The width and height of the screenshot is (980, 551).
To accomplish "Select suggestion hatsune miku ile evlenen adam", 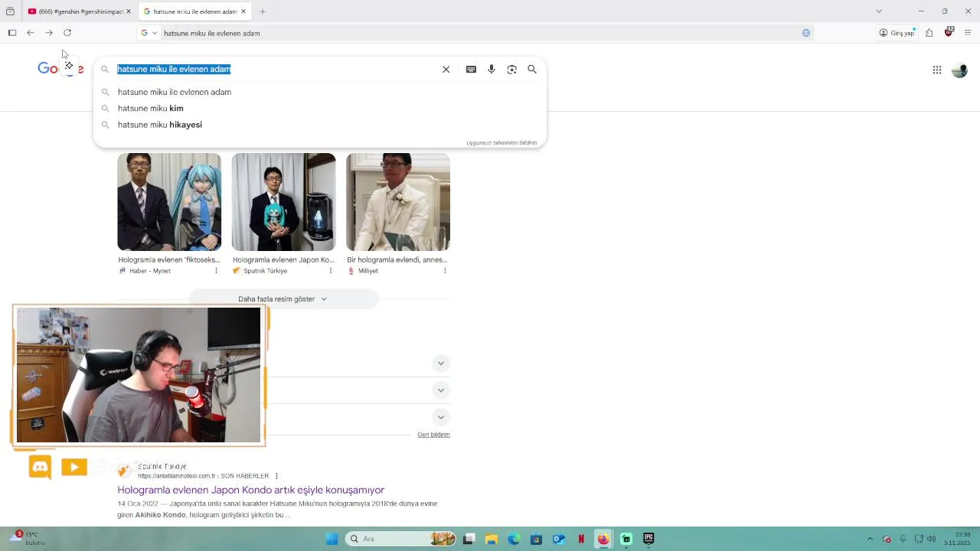I will tap(319, 92).
